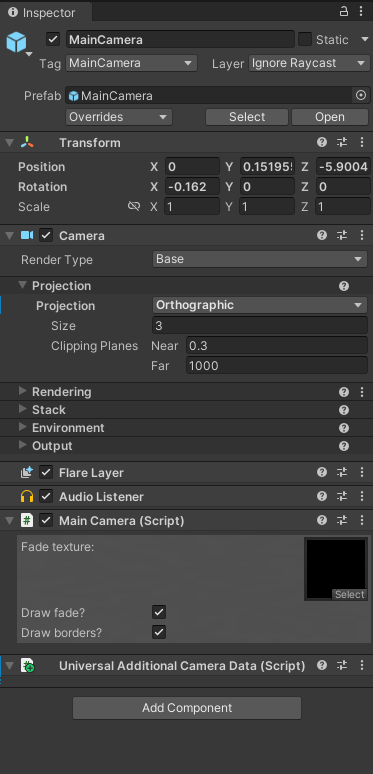Open the Tag dropdown
The height and width of the screenshot is (774, 373).
point(131,63)
